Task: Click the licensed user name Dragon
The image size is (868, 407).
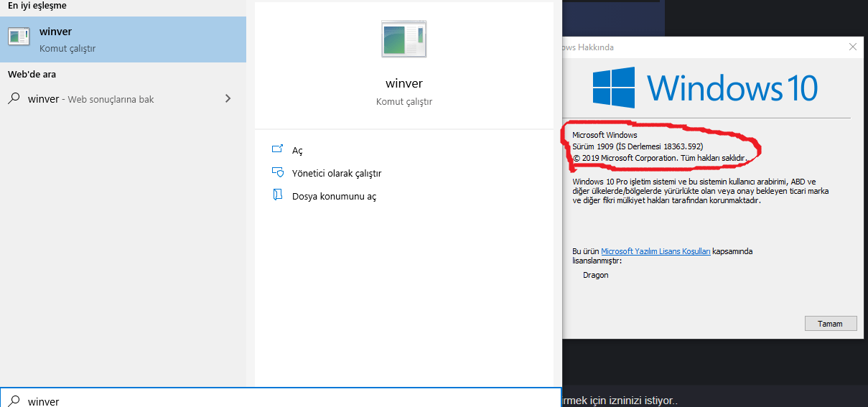Action: coord(596,275)
